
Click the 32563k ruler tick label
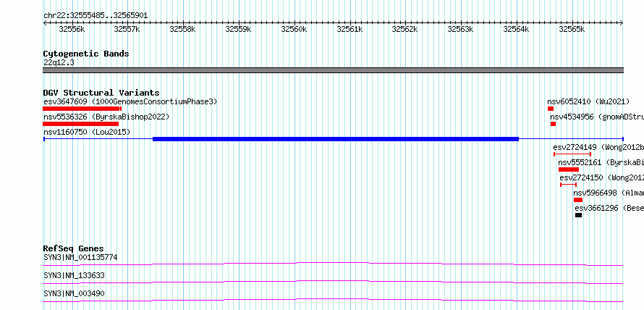(460, 29)
